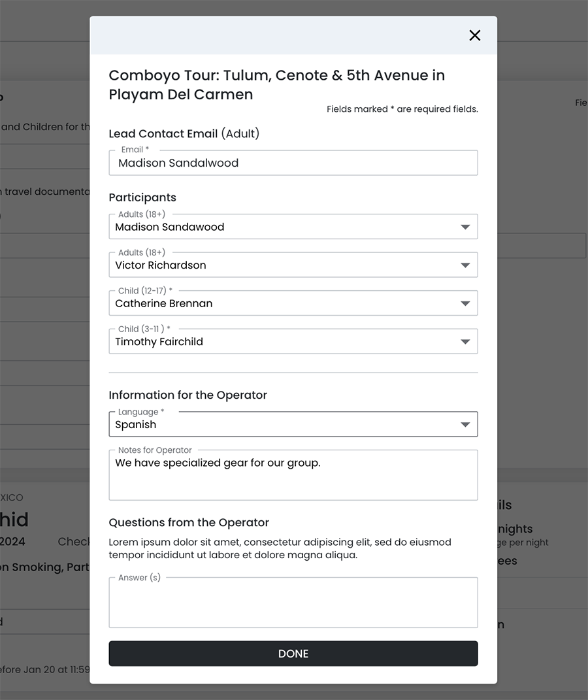The image size is (588, 700).
Task: Click the Information for the Operator heading
Action: (188, 395)
